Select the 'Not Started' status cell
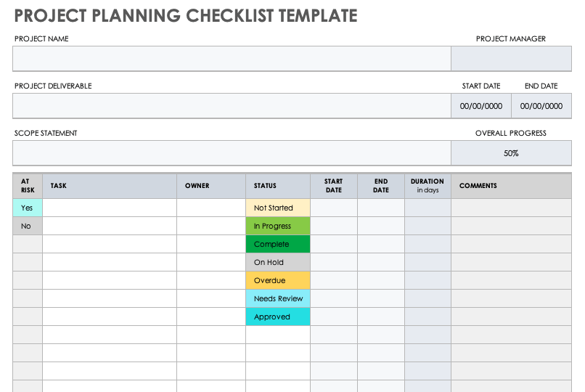The image size is (585, 392). pos(278,208)
